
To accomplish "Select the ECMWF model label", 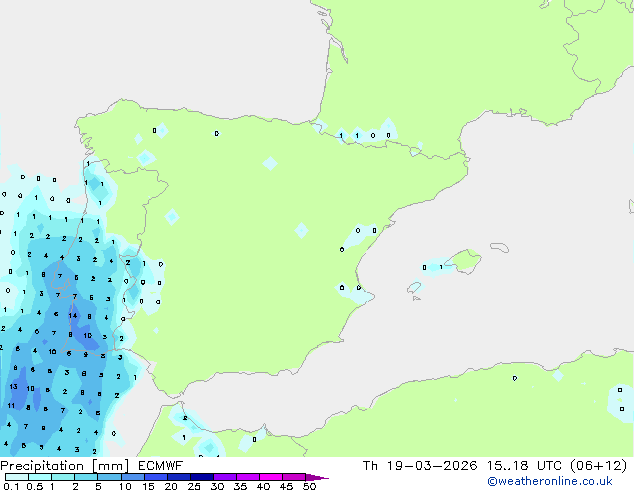I will pos(161,466).
